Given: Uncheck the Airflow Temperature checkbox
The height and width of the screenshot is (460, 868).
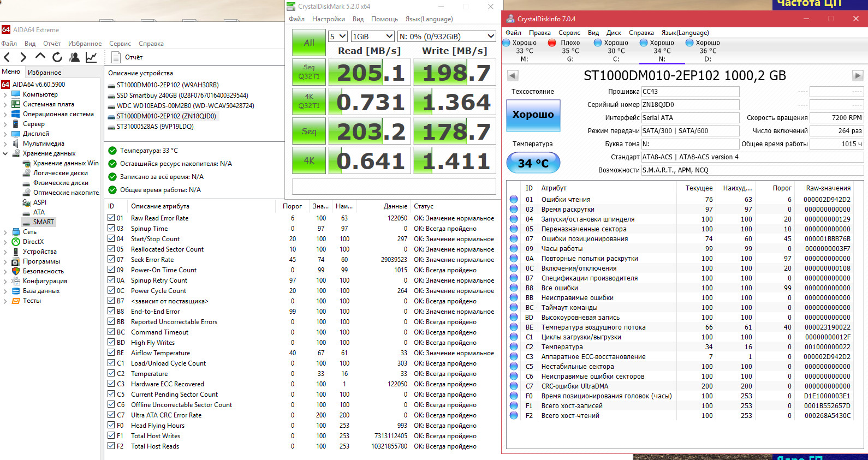Looking at the screenshot, I should pyautogui.click(x=111, y=353).
